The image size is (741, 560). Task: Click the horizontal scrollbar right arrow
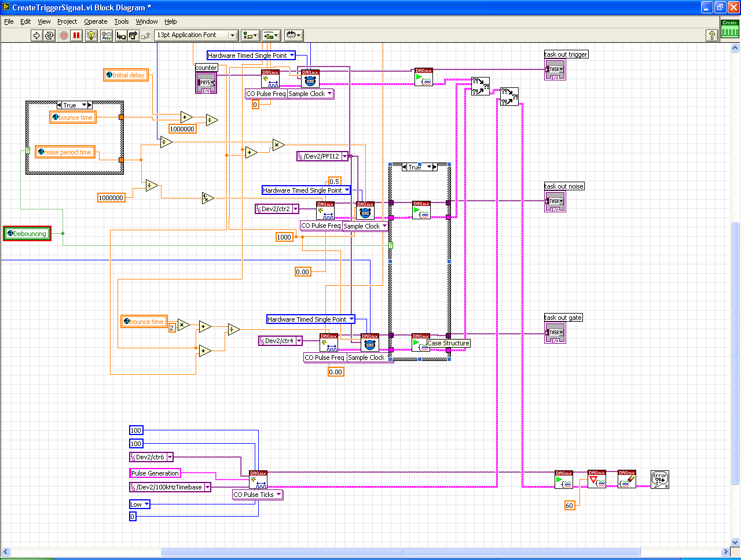coord(725,551)
